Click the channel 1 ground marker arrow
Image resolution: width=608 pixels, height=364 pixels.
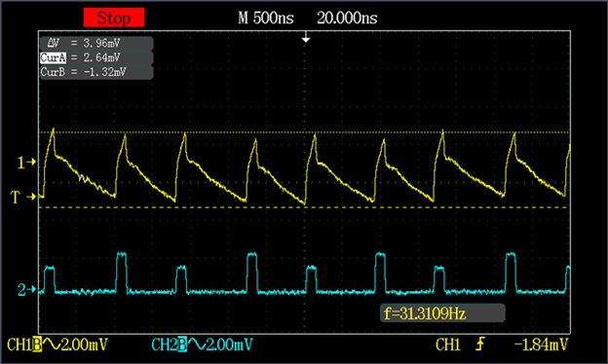(x=26, y=163)
